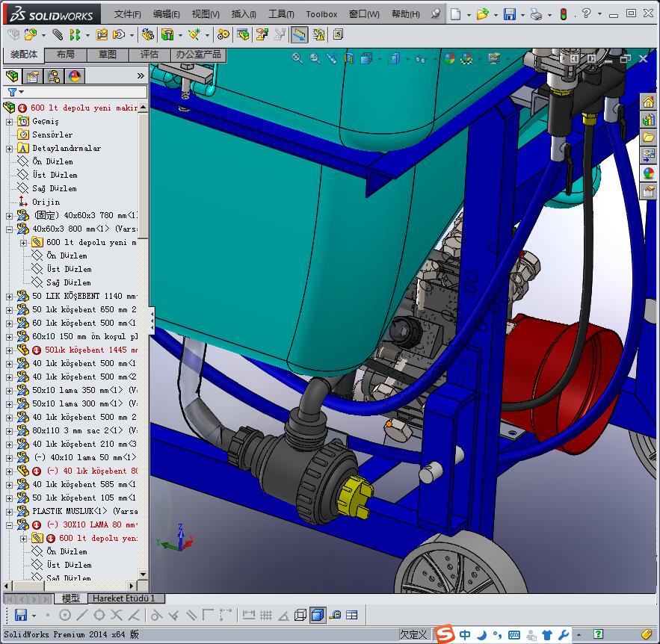Toggle shaded with edges display mode
The image size is (660, 644).
point(318,615)
